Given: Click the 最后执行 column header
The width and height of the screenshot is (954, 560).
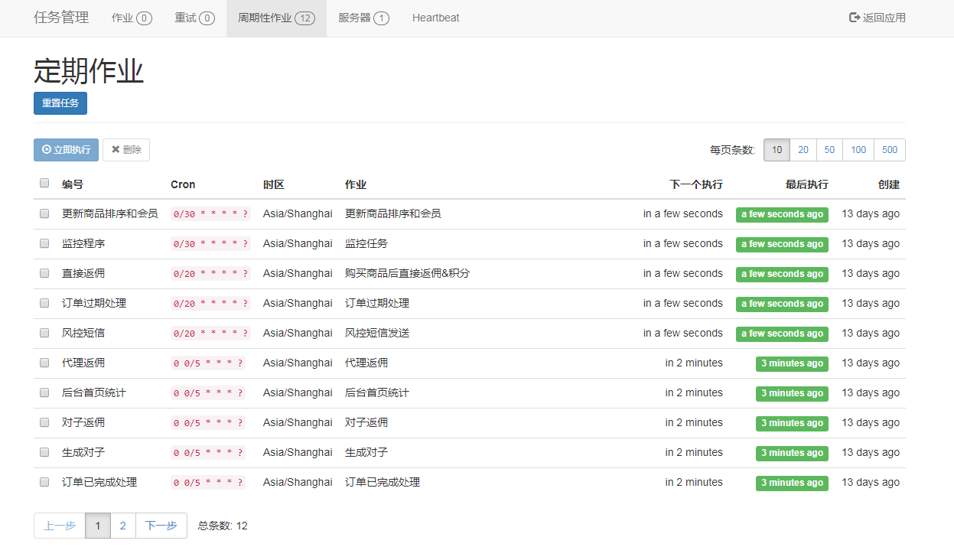Looking at the screenshot, I should (806, 184).
